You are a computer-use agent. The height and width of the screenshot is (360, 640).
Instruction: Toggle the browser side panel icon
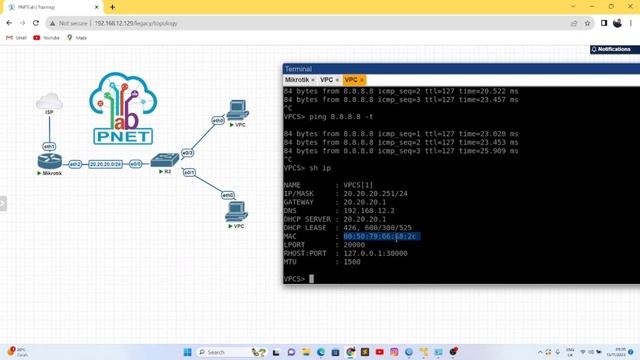tap(604, 23)
